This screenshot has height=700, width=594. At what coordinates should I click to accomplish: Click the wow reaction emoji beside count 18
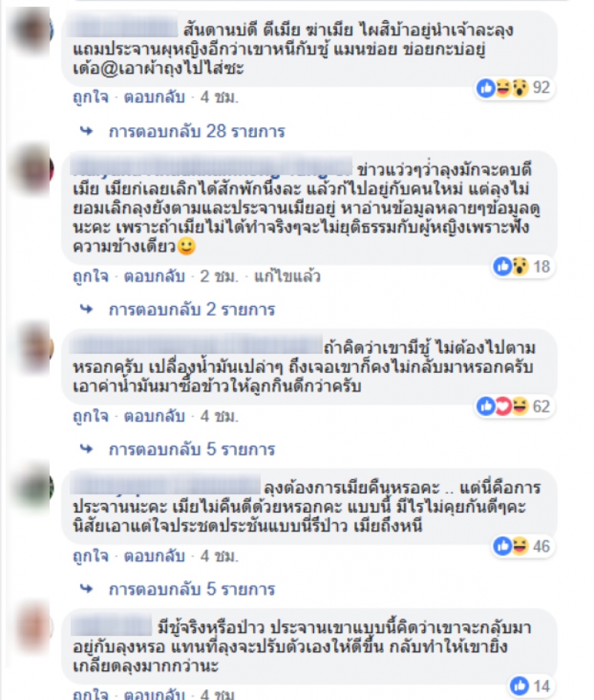point(520,267)
